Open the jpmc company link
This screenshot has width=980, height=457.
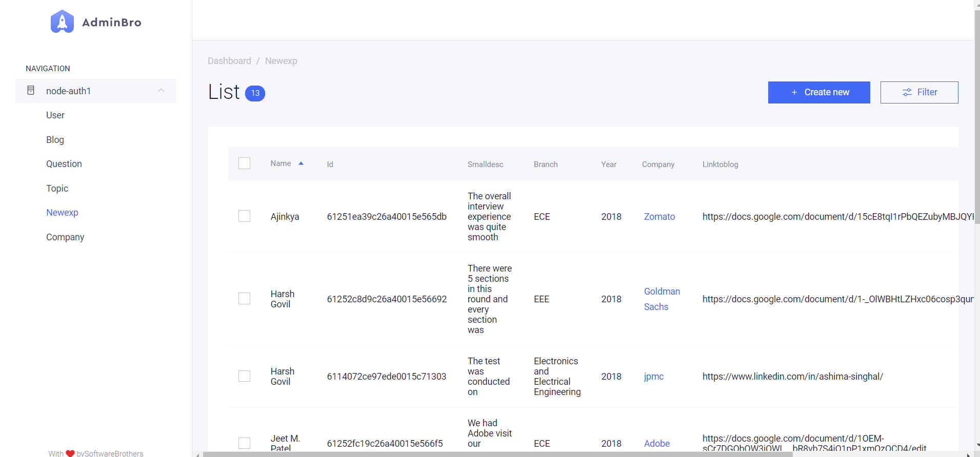(x=654, y=377)
